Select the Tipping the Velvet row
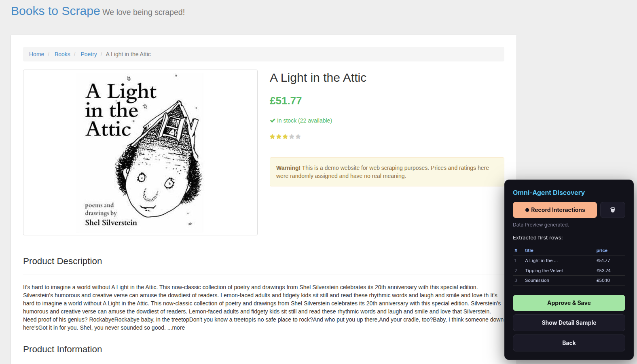This screenshot has width=637, height=364. click(x=569, y=271)
